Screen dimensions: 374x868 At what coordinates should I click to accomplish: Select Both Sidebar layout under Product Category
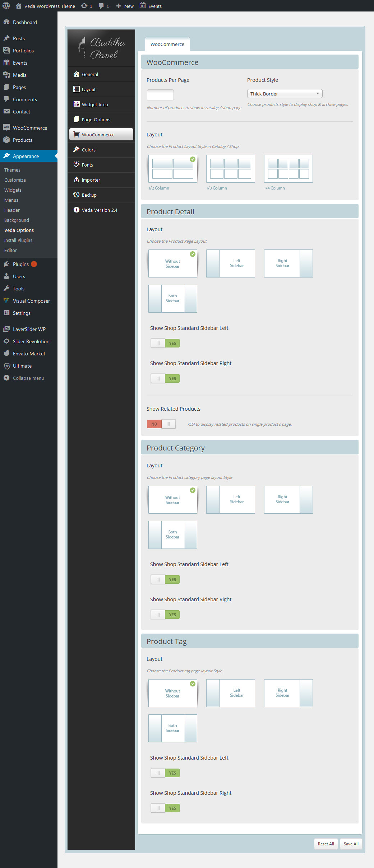point(173,535)
